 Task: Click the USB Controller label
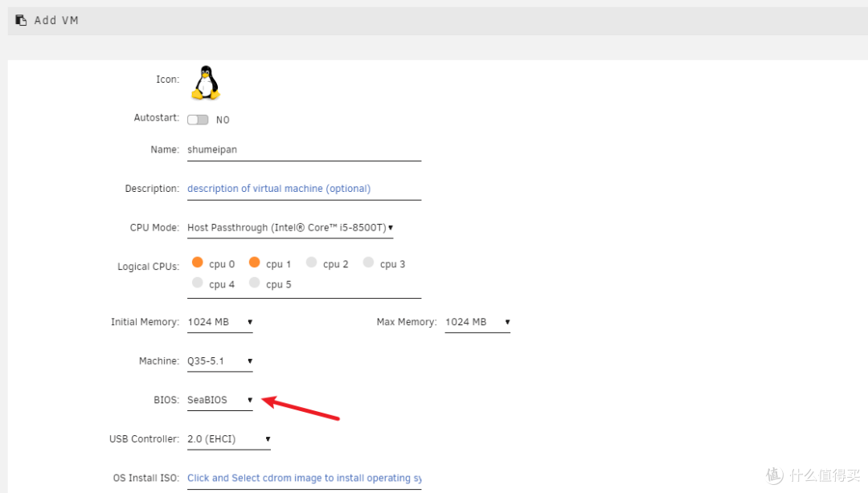coord(145,439)
